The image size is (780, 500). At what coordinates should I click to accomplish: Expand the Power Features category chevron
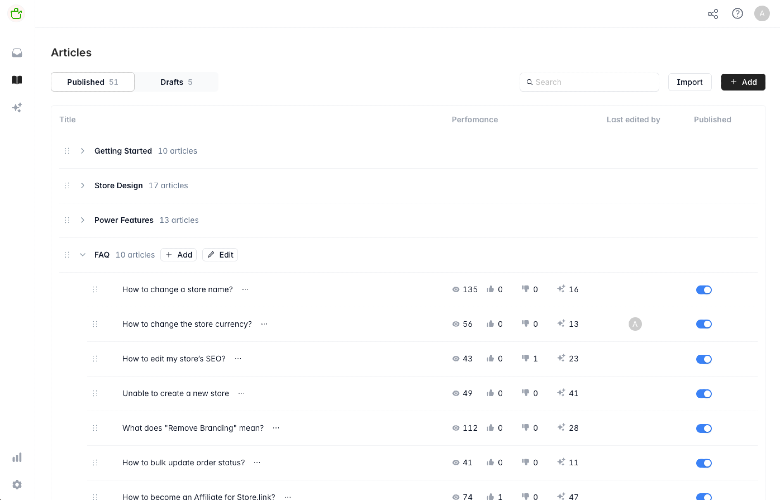(x=83, y=220)
